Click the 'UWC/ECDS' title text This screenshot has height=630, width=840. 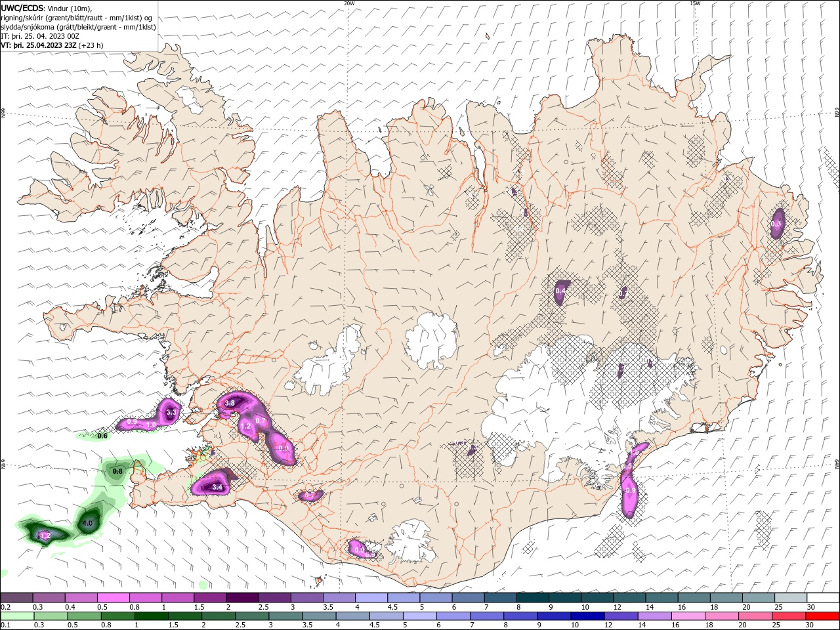click(22, 8)
